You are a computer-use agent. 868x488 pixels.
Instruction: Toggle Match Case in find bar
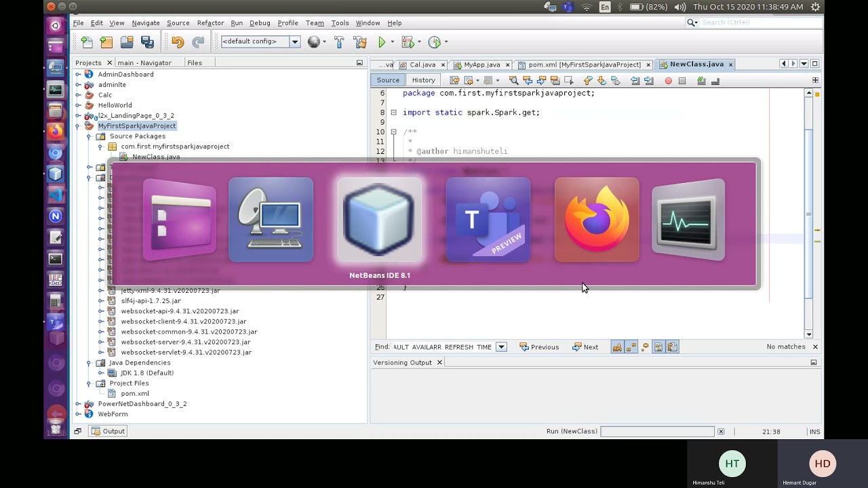617,347
